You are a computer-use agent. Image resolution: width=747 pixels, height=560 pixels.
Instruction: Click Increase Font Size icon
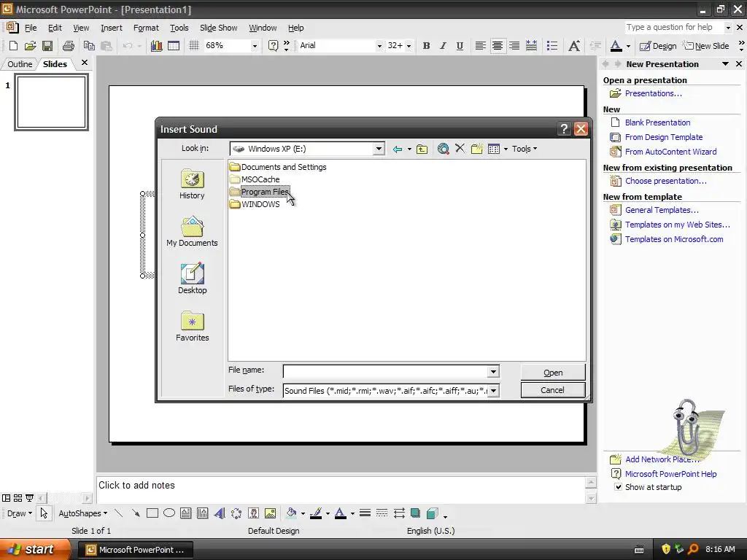click(574, 46)
